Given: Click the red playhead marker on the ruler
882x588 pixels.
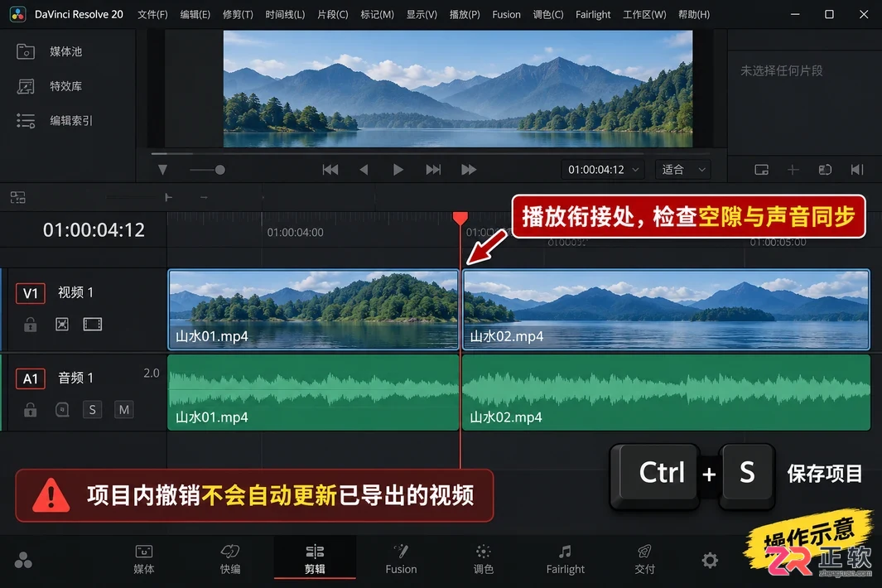Looking at the screenshot, I should 460,219.
